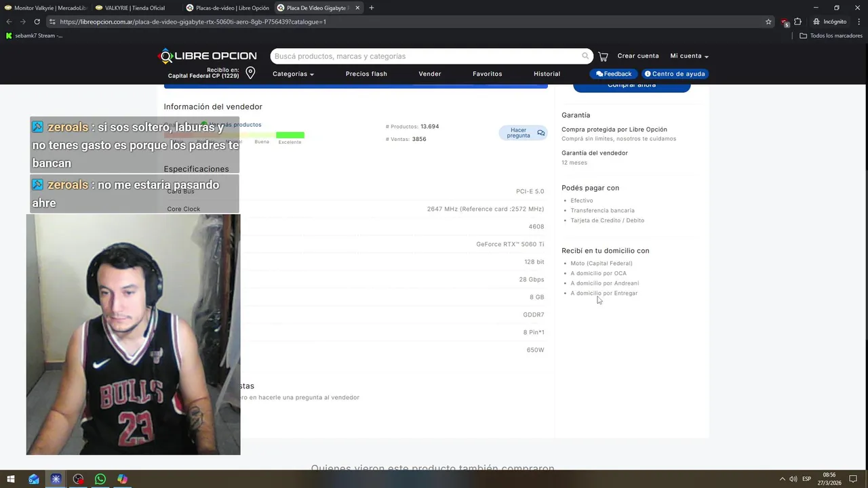Open Outlook from the taskbar
The width and height of the screenshot is (868, 488).
pos(34,479)
